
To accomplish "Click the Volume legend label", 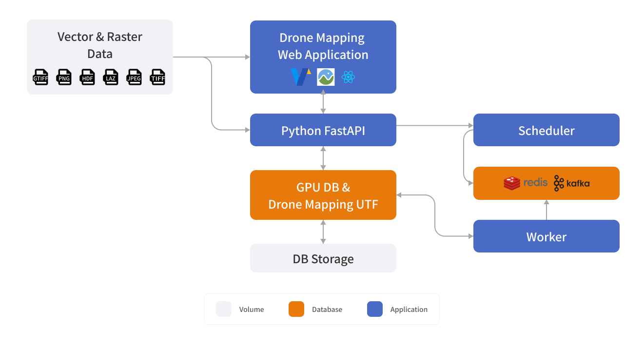I will (x=252, y=310).
